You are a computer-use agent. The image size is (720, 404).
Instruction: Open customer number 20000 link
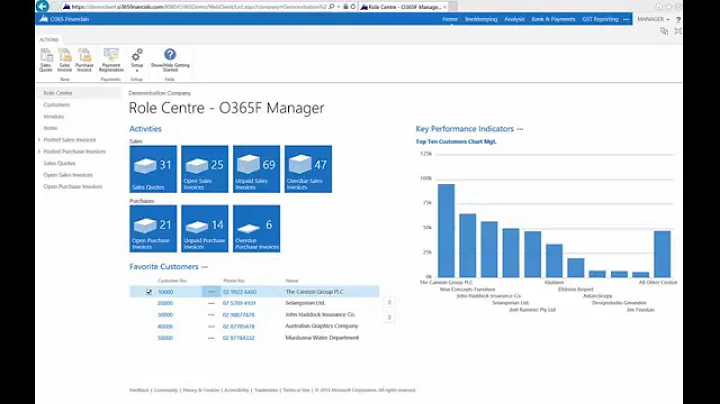165,303
